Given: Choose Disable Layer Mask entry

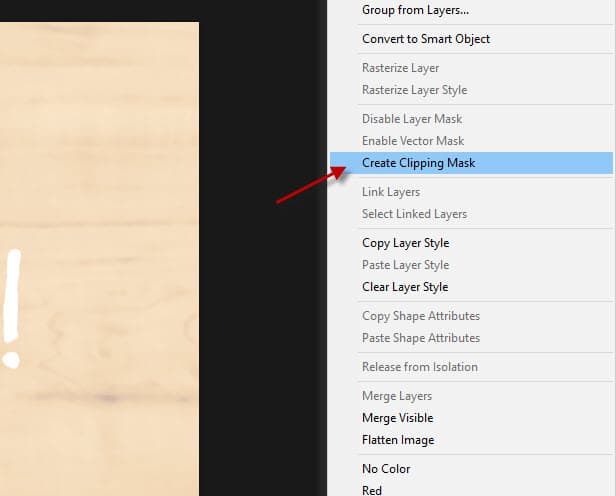Looking at the screenshot, I should [412, 119].
